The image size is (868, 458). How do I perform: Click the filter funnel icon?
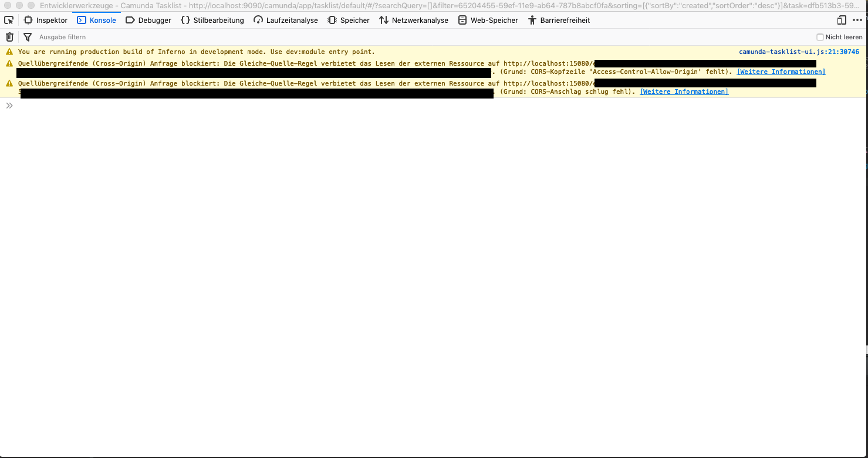point(27,37)
